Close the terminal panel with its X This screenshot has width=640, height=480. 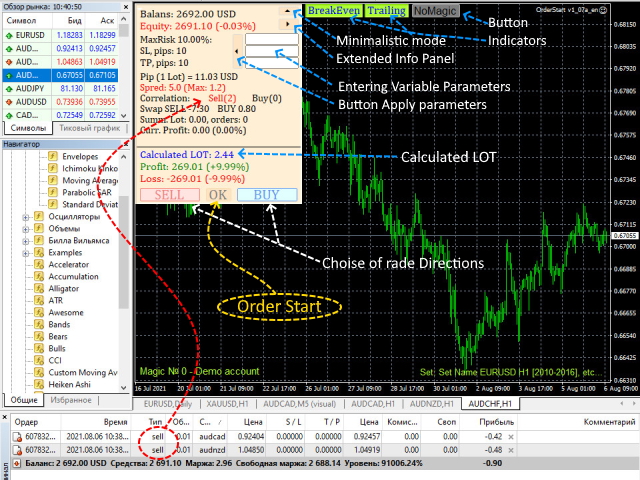[x=5, y=417]
